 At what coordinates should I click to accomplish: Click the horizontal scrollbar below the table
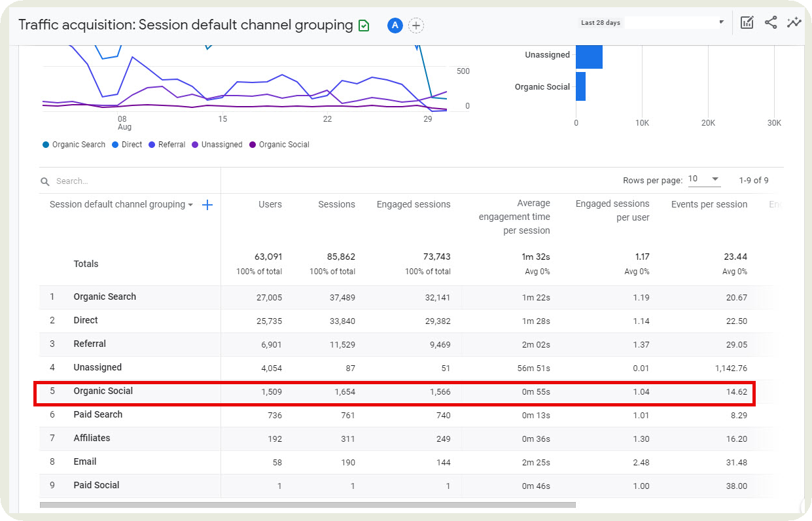308,504
